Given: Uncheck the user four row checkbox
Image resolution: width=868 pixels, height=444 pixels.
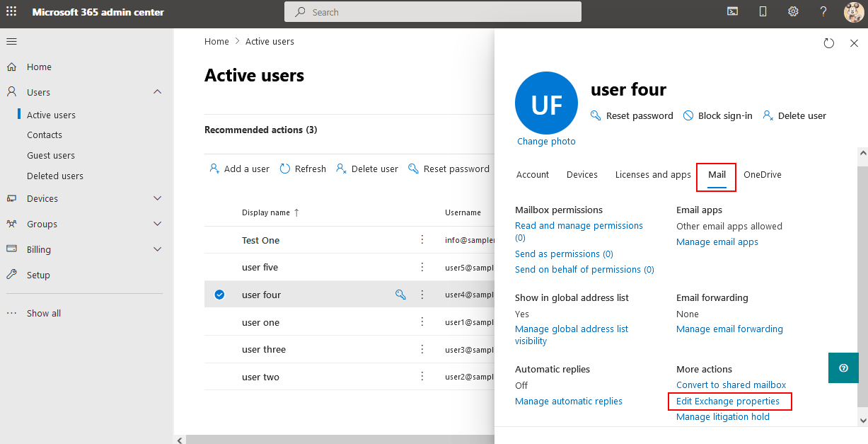Looking at the screenshot, I should [x=219, y=295].
